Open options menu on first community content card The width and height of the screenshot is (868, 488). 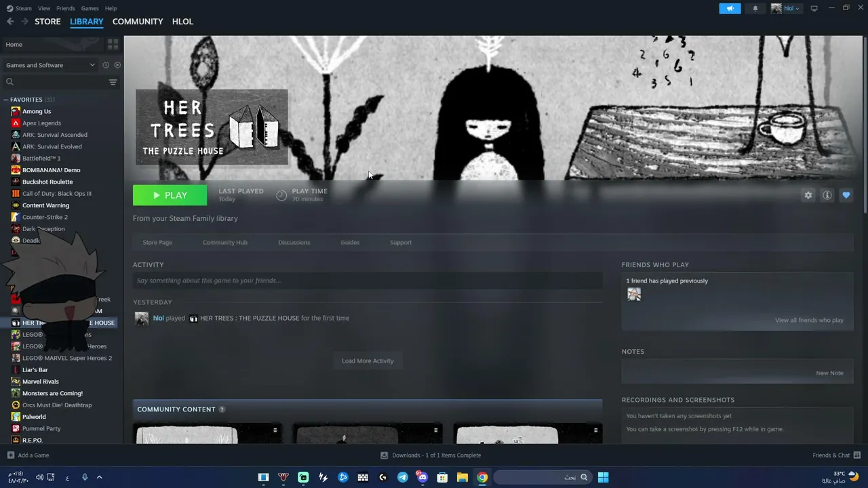click(x=275, y=430)
